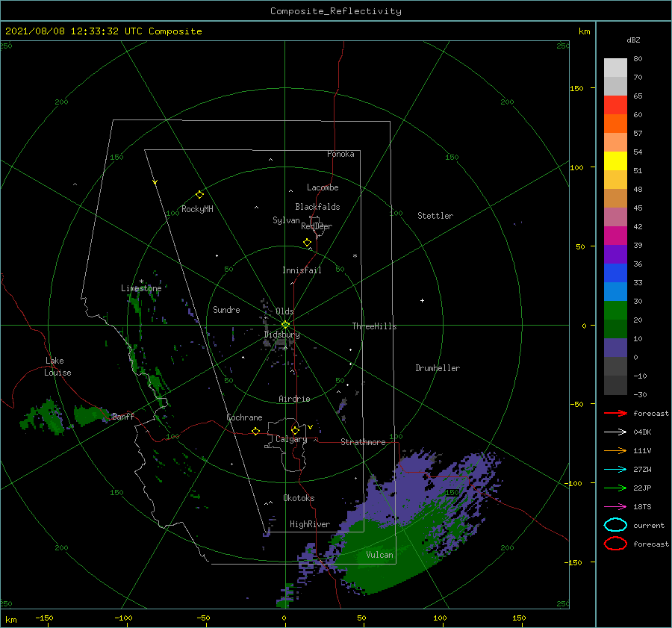Click the yellow V marker east of Calgary
Screen dimensions: 672x628
[310, 427]
